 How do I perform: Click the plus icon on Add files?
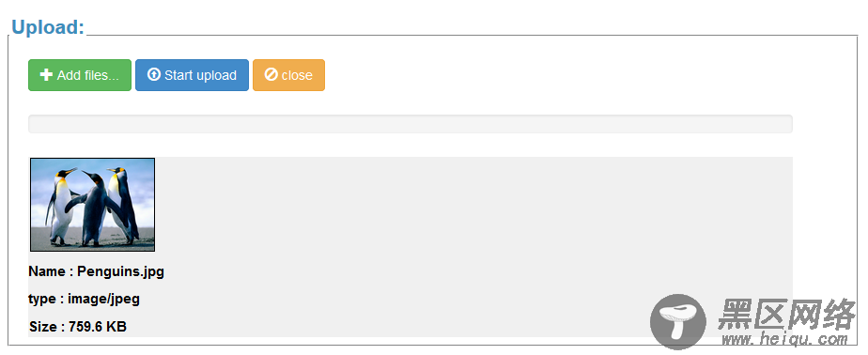47,75
